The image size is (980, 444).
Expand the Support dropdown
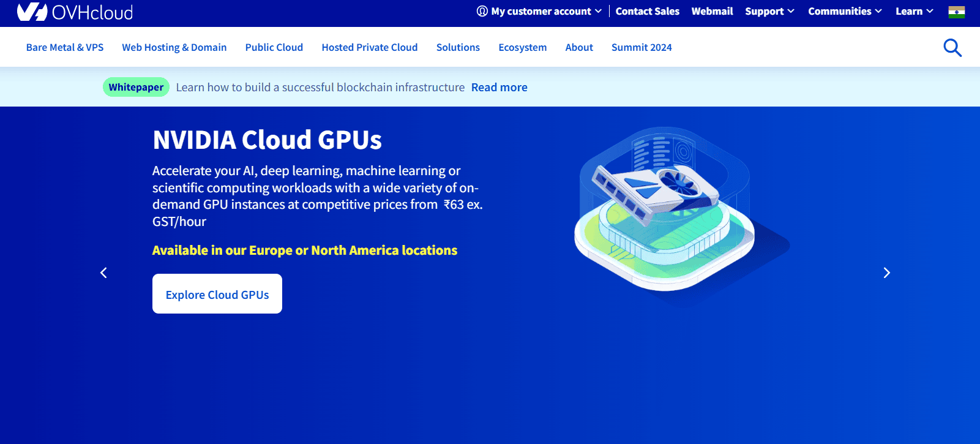click(769, 11)
